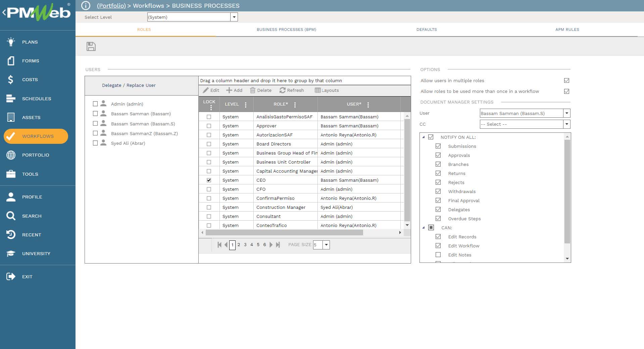Check the Edit Notes permission
This screenshot has width=644, height=349.
click(x=438, y=255)
